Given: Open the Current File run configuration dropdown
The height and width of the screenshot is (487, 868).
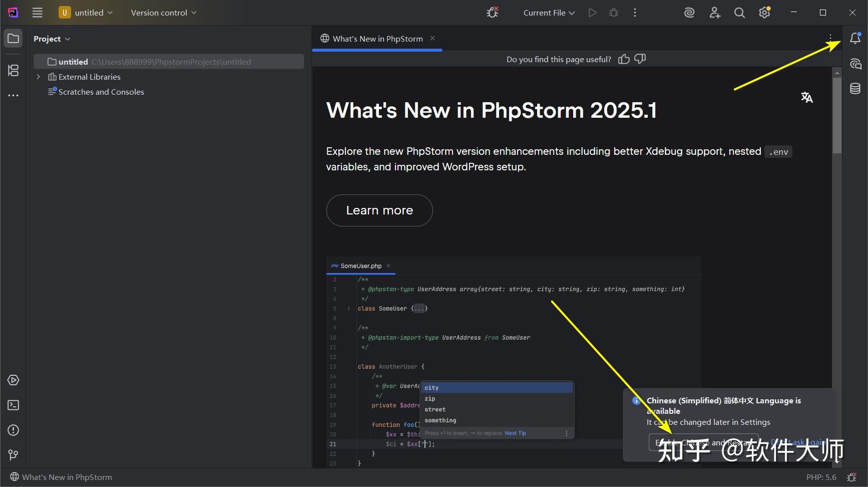Looking at the screenshot, I should [x=548, y=13].
